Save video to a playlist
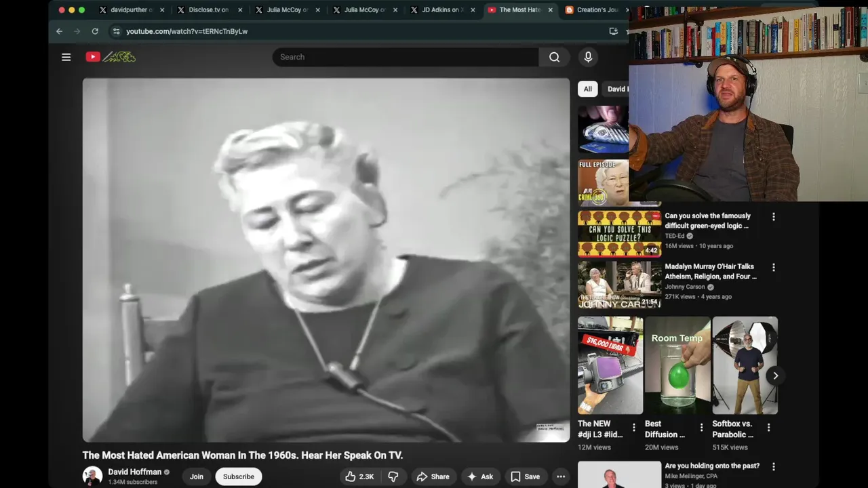 [x=526, y=476]
